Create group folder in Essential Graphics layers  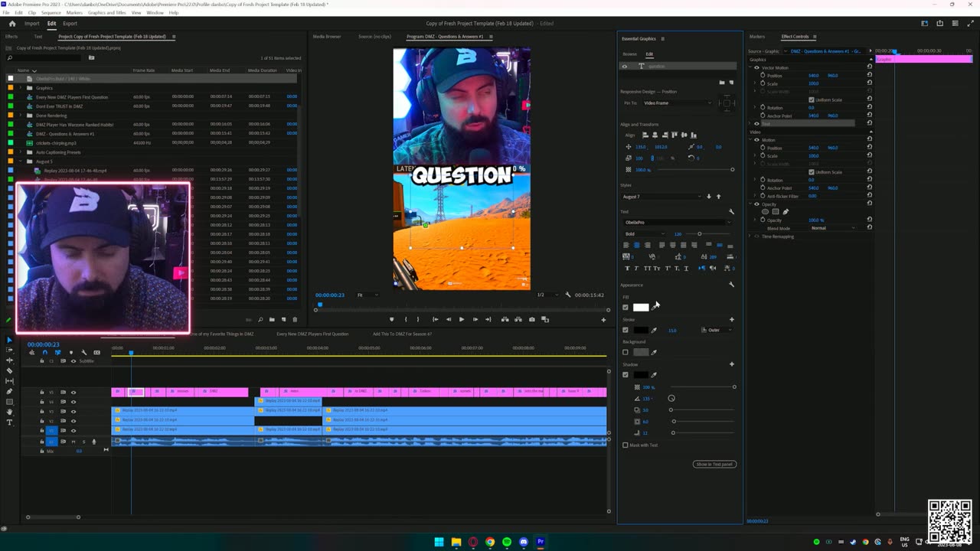click(x=721, y=82)
